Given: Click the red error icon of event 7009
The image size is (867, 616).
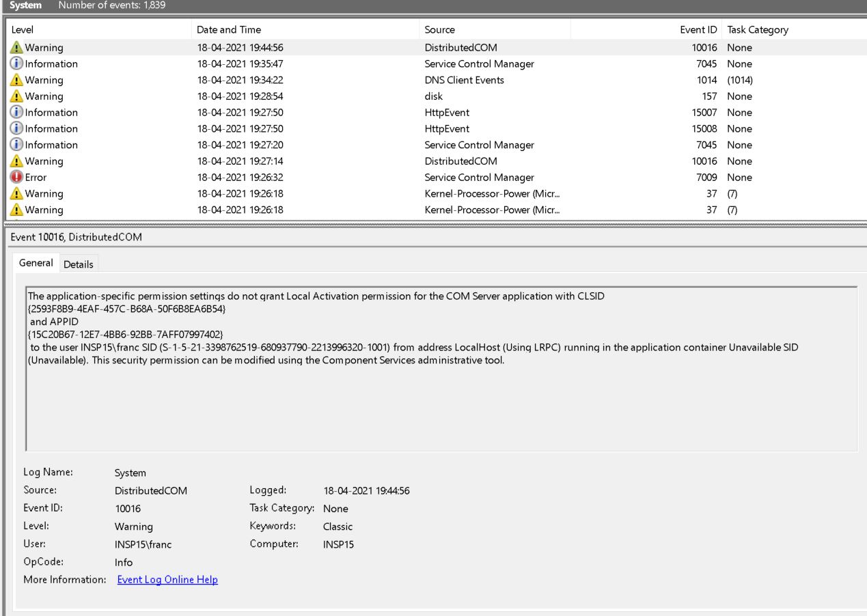Looking at the screenshot, I should click(x=16, y=178).
